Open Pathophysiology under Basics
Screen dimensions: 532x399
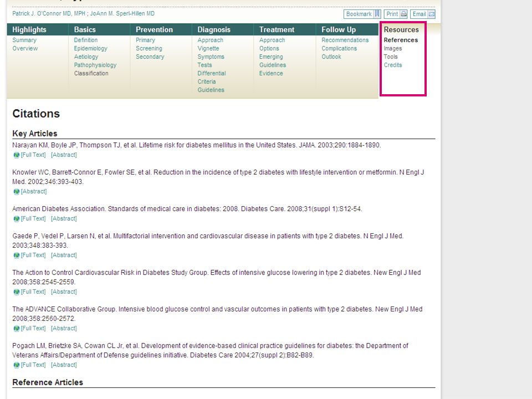[x=95, y=65]
